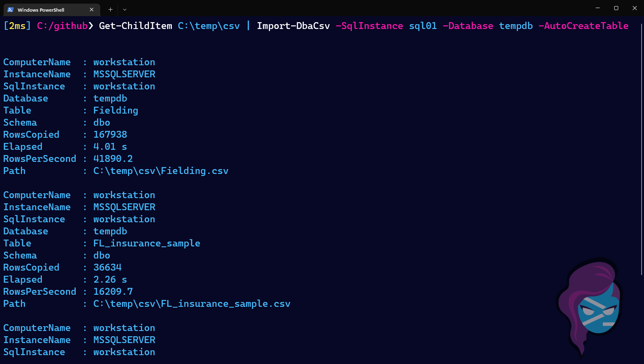Screen dimensions: 644x364
Task: Close the Windows PowerShell tab
Action: [x=92, y=10]
